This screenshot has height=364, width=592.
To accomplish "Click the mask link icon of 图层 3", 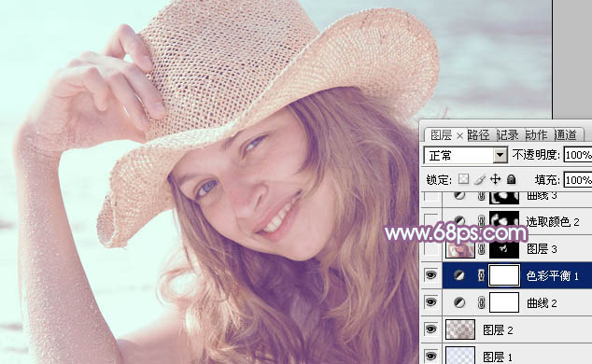I will point(482,248).
